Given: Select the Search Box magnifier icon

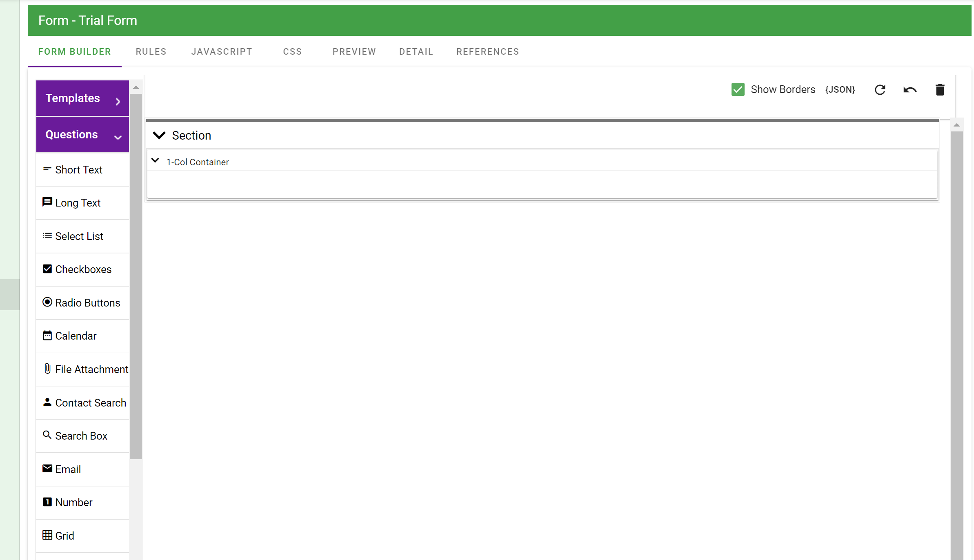Looking at the screenshot, I should [x=47, y=435].
